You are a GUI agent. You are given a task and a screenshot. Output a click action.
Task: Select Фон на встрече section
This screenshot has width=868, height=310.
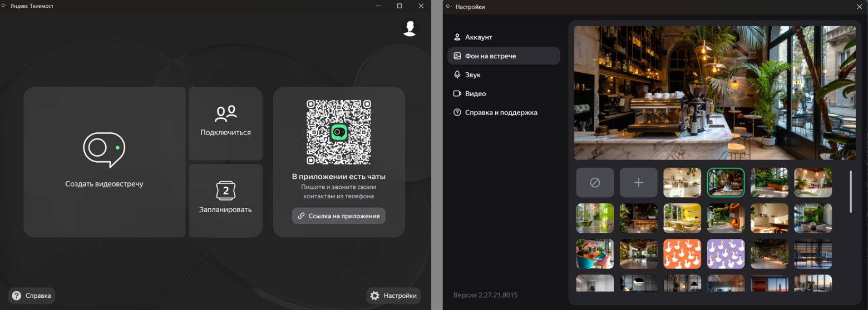[x=504, y=56]
